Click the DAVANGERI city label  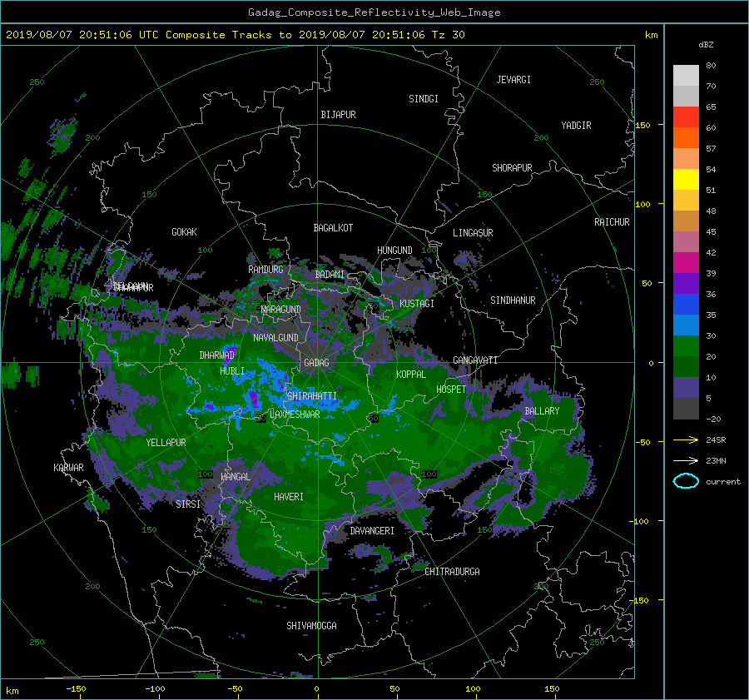(x=372, y=531)
